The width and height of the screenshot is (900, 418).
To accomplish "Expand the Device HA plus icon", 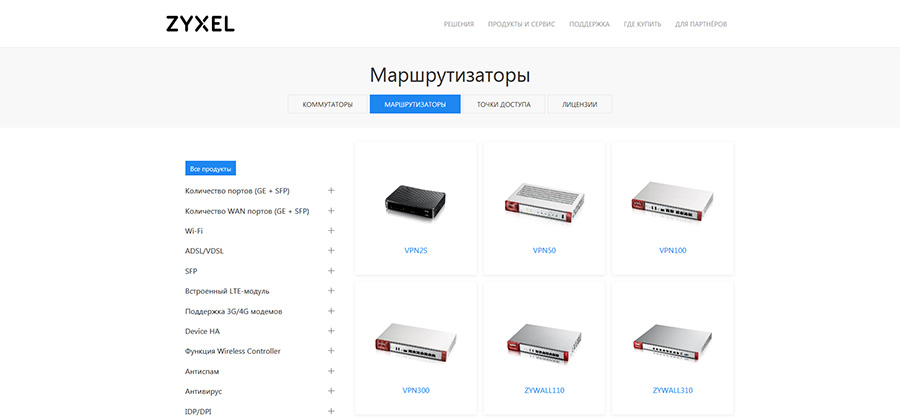I will coord(331,331).
